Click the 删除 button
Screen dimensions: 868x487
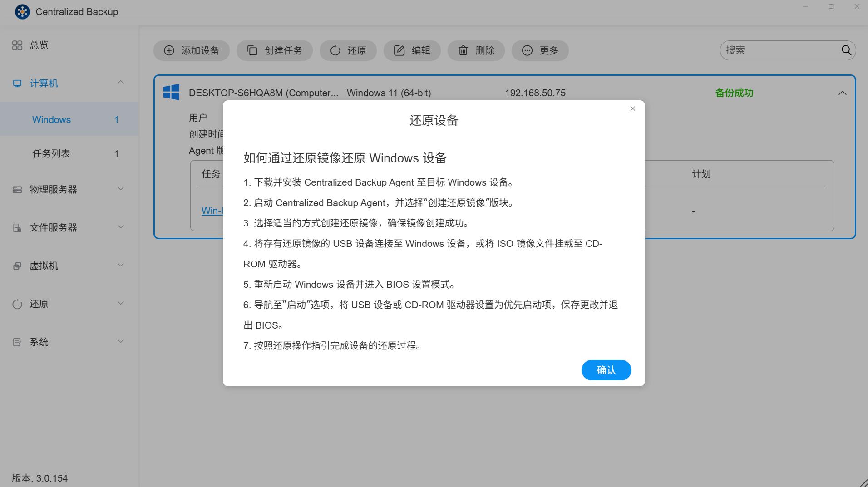click(x=476, y=50)
